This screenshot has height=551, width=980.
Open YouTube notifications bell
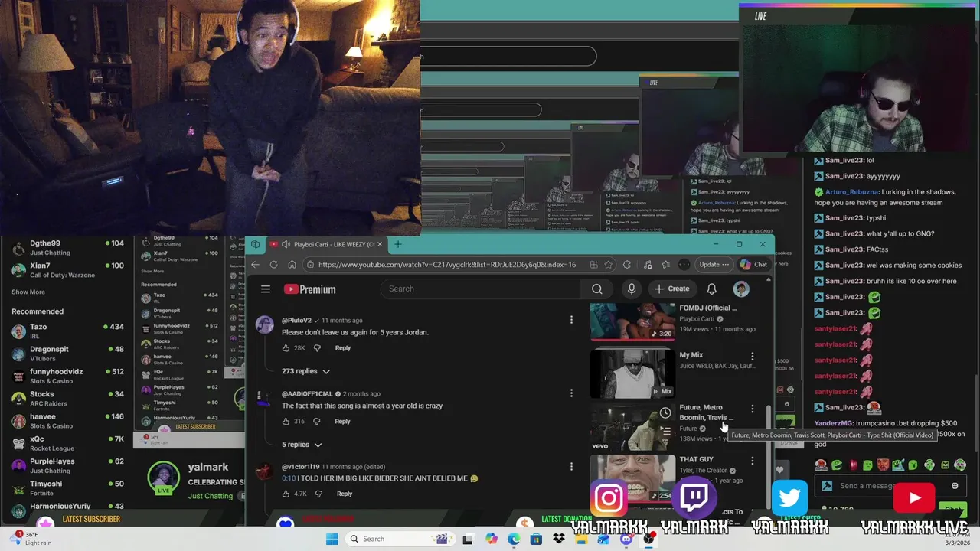tap(711, 289)
